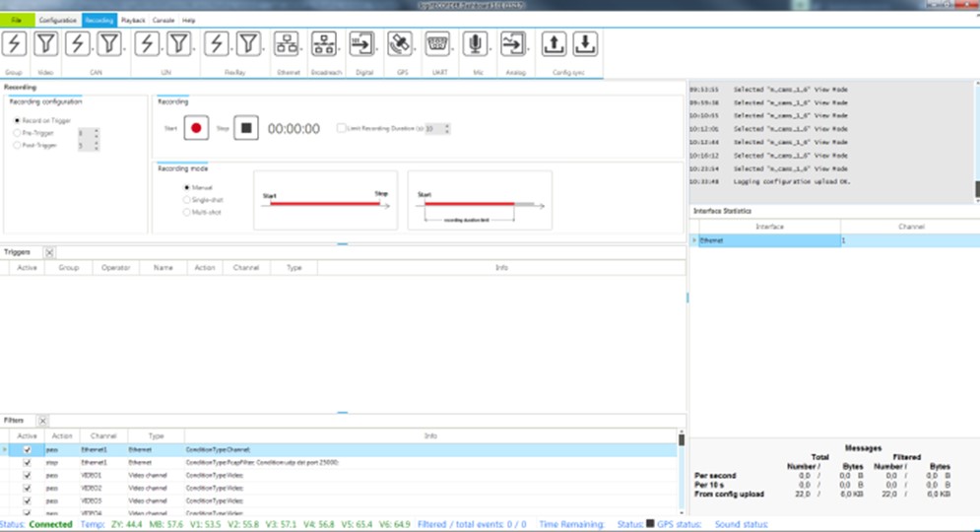
Task: Close the Filters panel tab
Action: tap(42, 421)
